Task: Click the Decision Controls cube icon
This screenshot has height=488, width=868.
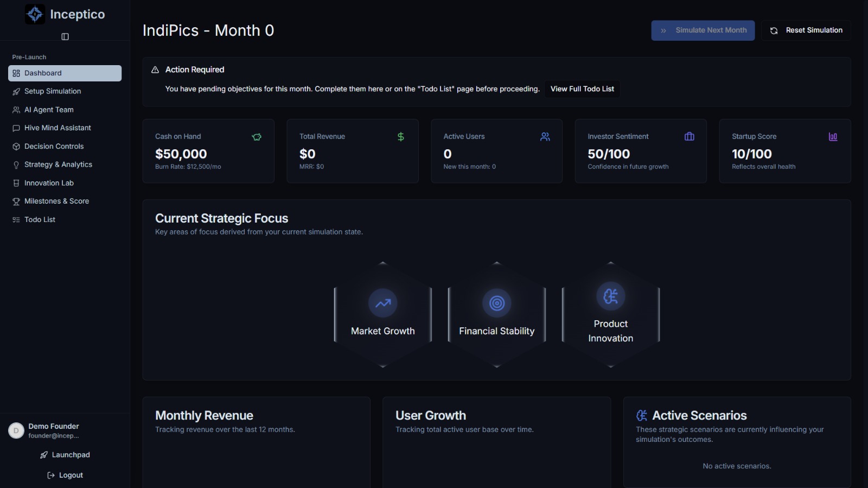Action: 16,147
